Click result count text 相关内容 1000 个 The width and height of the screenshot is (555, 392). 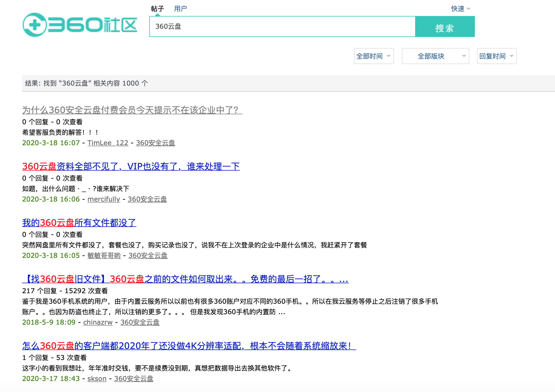click(121, 83)
